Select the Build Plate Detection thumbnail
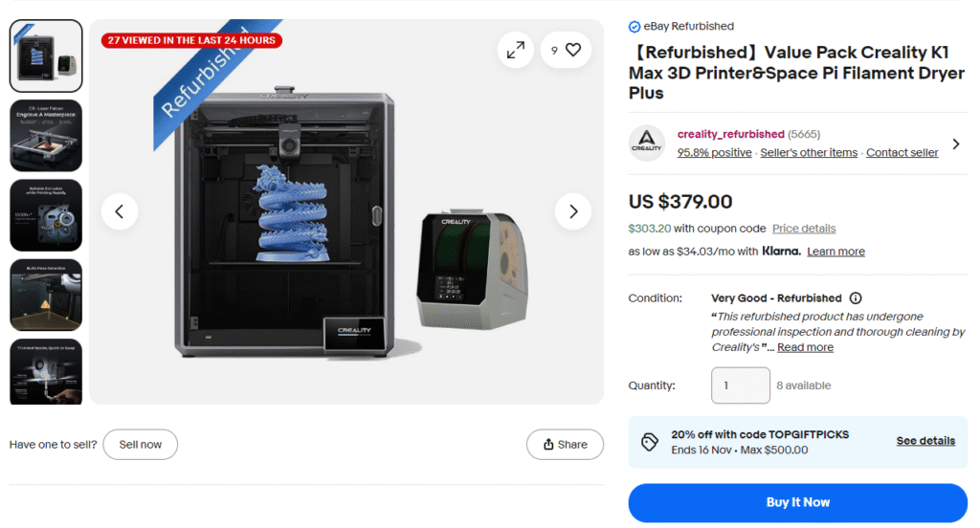The height and width of the screenshot is (528, 980). (x=46, y=295)
